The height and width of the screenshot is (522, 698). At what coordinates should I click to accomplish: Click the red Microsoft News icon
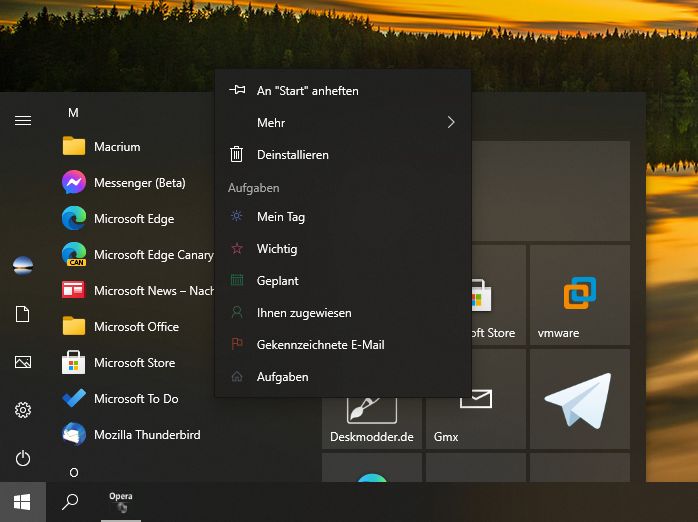(74, 290)
